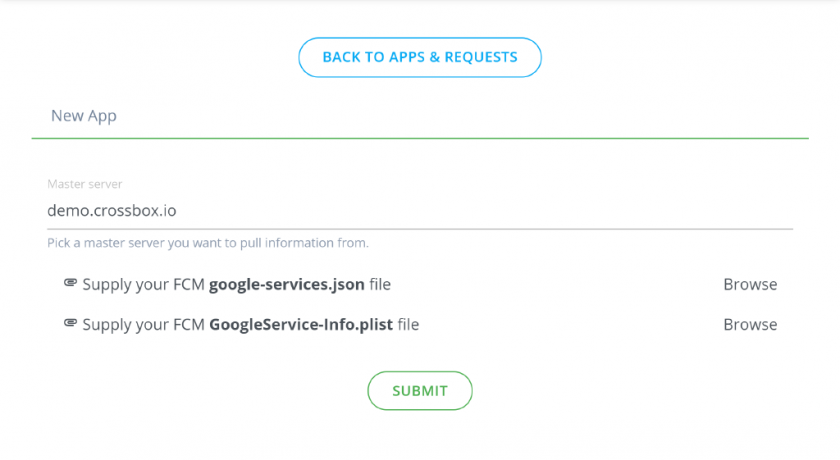Screen dimensions: 840x460
Task: Click the gray underline beneath demo.crossbox.io
Action: coord(420,229)
